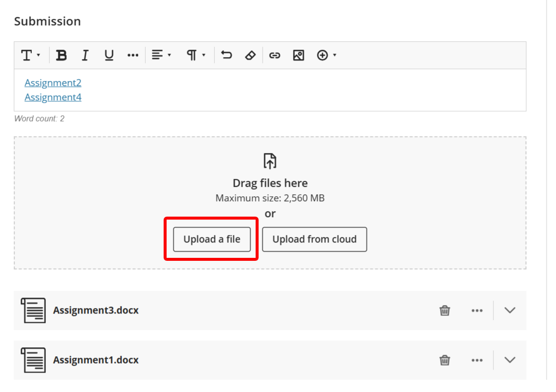This screenshot has width=556, height=392.
Task: Toggle bold formatting
Action: pos(61,55)
